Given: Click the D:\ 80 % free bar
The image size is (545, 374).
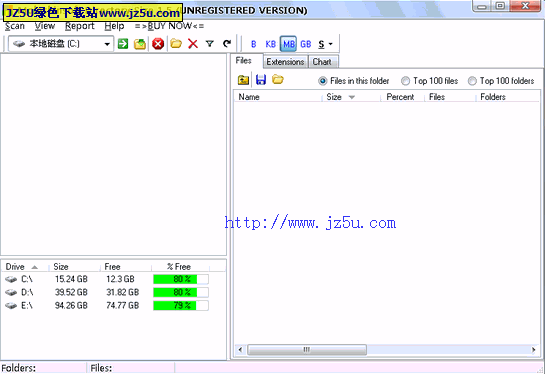Looking at the screenshot, I should pos(181,292).
